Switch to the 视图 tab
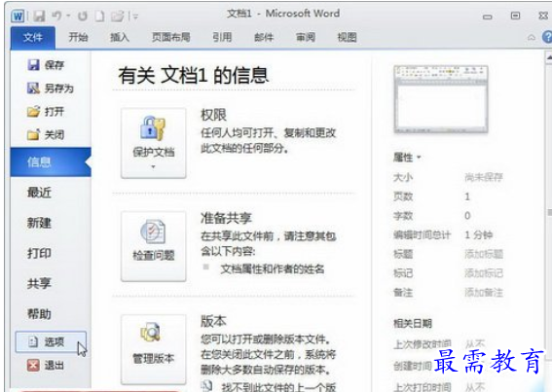 click(348, 37)
